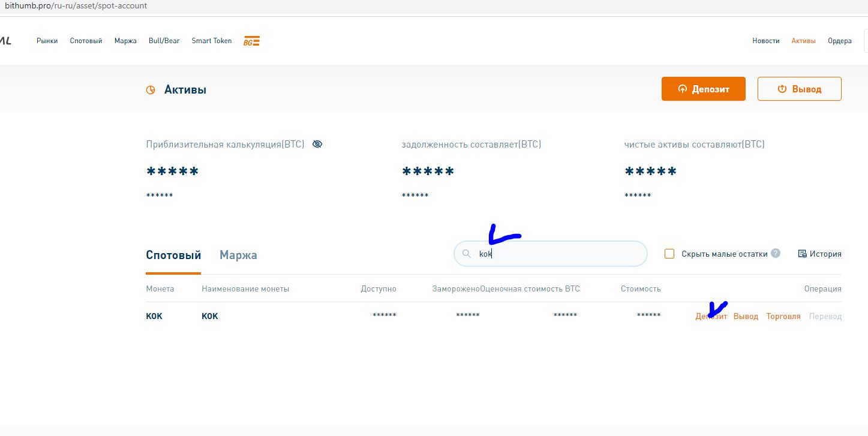Screen dimensions: 868x436
Task: Click the magnifier icon in search box
Action: 466,254
